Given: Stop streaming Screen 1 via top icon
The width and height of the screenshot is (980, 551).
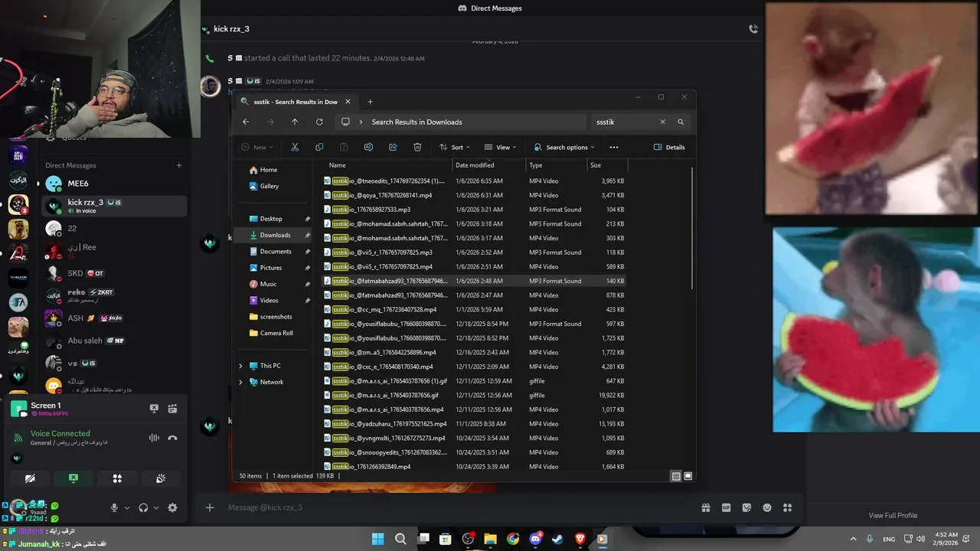Looking at the screenshot, I should (x=154, y=409).
